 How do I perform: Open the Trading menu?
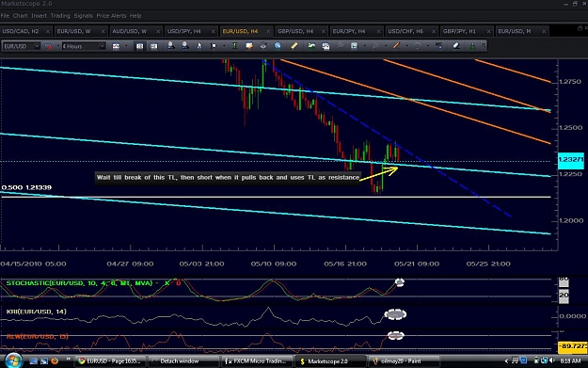click(60, 16)
